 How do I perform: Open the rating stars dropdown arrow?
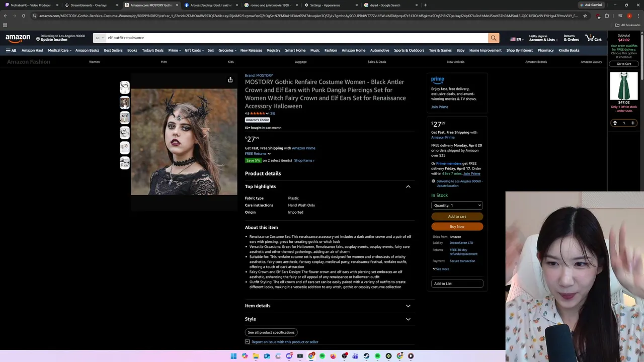[267, 114]
